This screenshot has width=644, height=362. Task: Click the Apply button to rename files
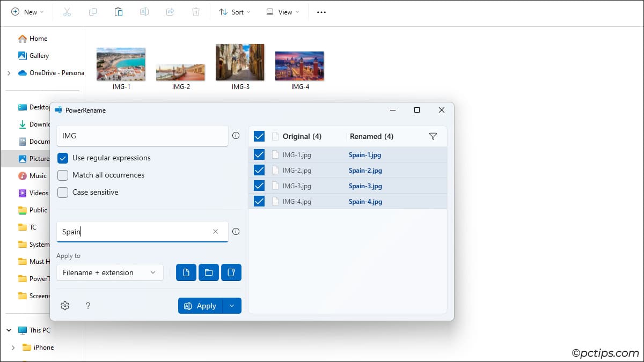point(200,306)
